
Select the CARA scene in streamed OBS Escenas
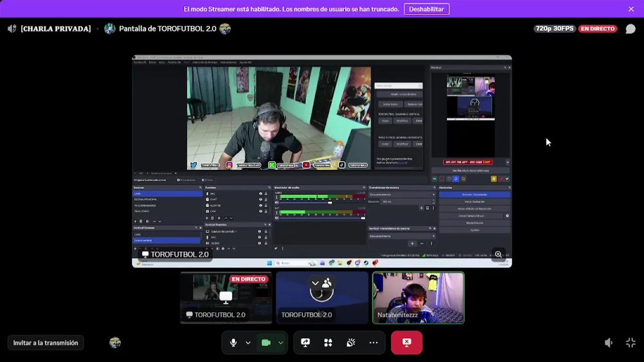pos(168,194)
